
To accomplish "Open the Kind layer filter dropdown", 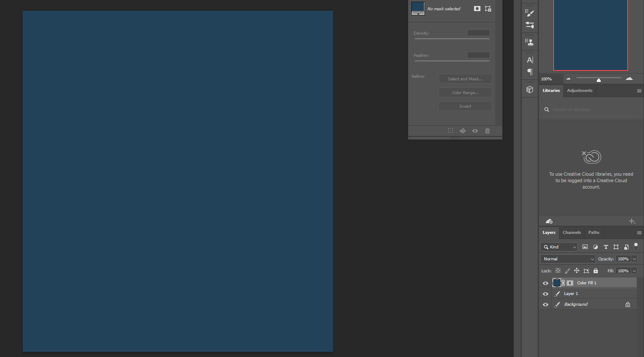I will (559, 247).
